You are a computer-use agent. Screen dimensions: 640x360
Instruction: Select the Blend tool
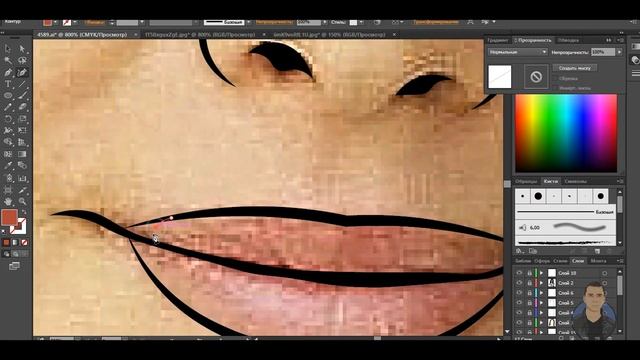[22, 165]
